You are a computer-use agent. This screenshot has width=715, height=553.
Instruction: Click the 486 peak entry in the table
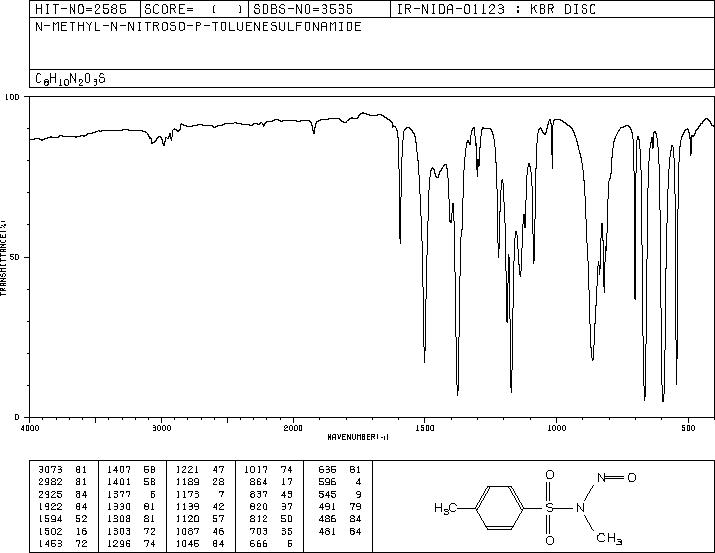click(x=340, y=519)
